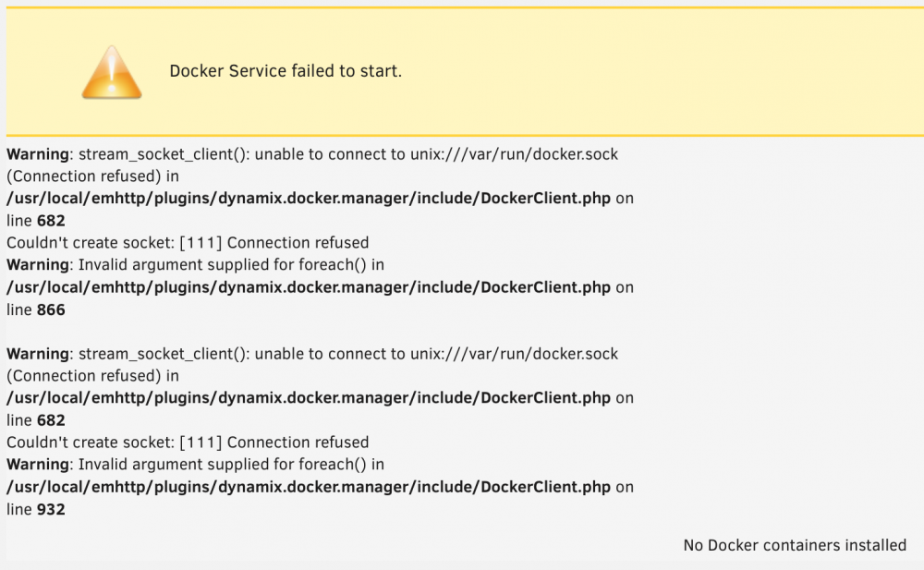Image resolution: width=924 pixels, height=570 pixels.
Task: Click the DockerClient.php path preceding line 866
Action: click(x=309, y=287)
